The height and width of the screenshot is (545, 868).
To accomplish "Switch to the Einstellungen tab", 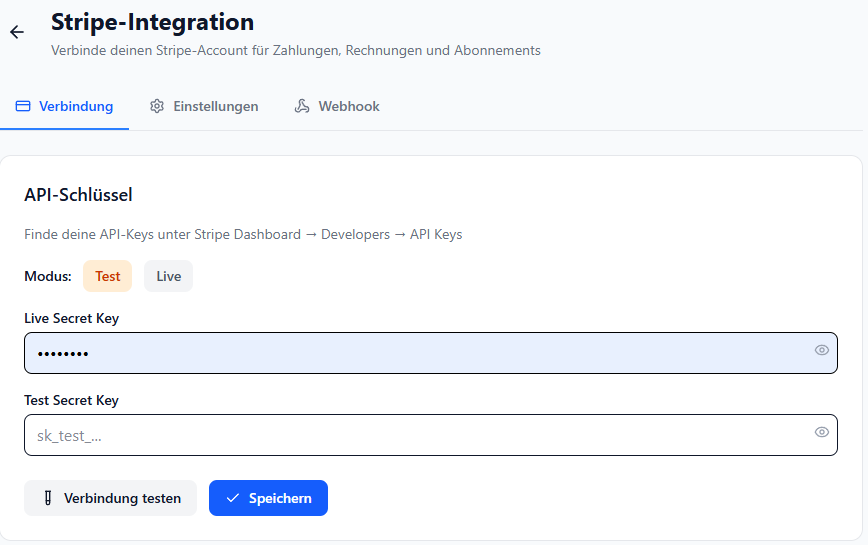I will click(204, 106).
